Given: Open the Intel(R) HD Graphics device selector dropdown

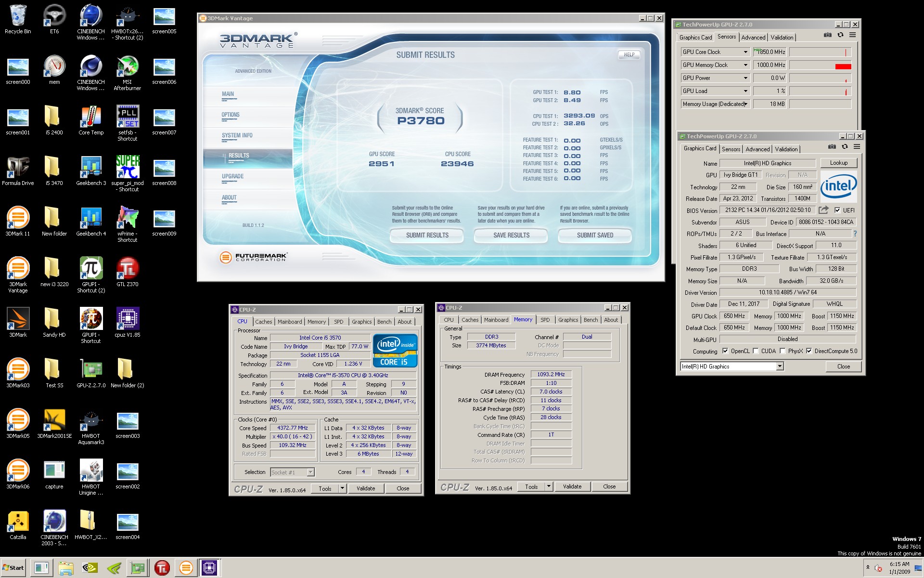Looking at the screenshot, I should coord(780,367).
